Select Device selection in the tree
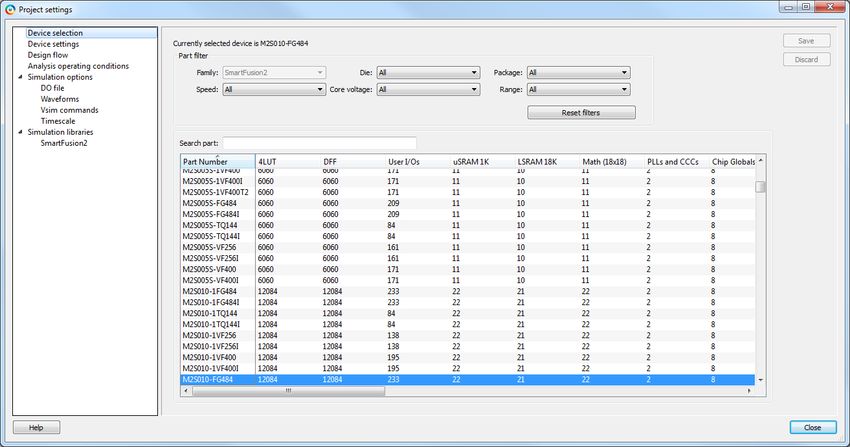Screen dimensions: 850x447 (55, 33)
